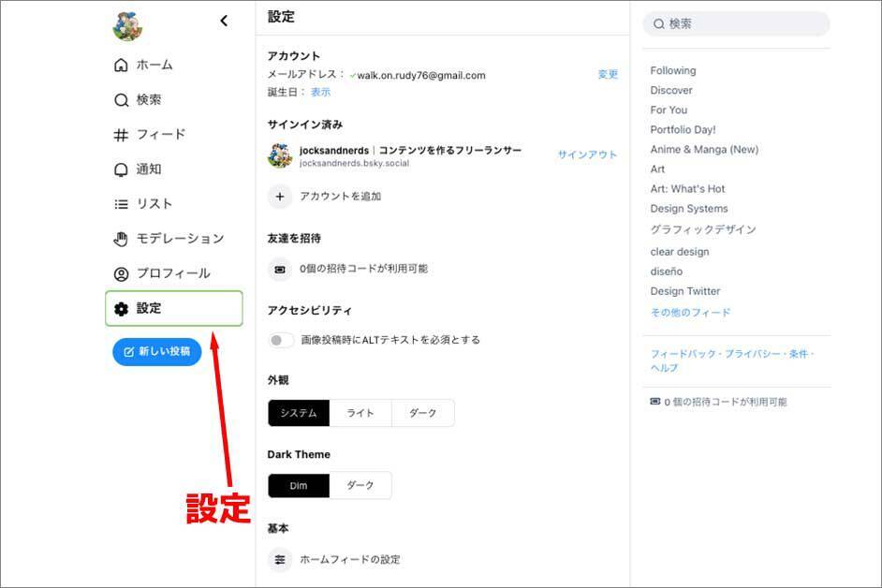
Task: Open Moderation hand icon
Action: [x=121, y=239]
